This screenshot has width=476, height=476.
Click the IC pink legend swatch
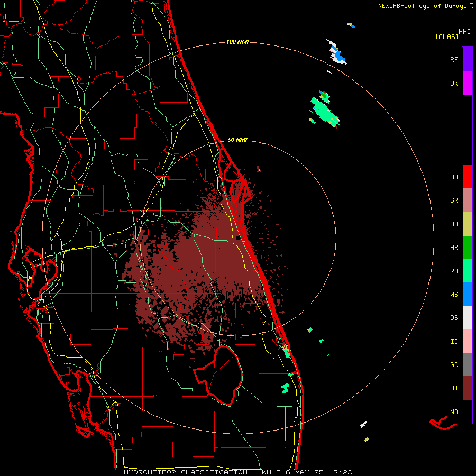[467, 341]
